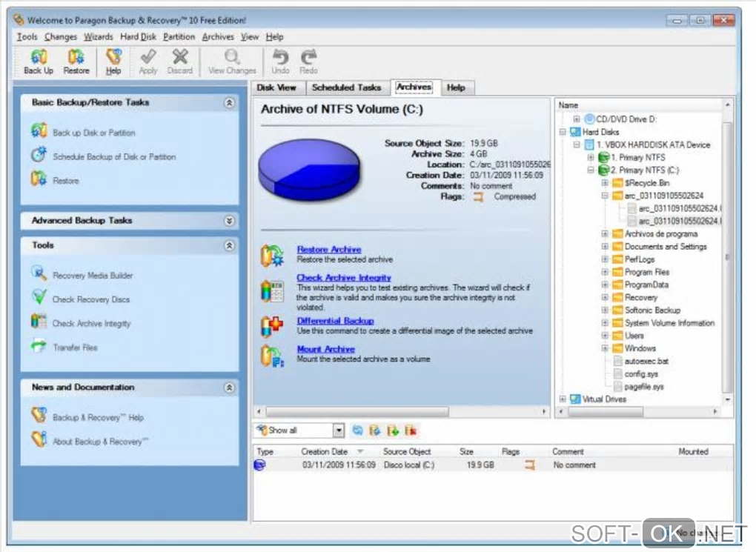
Task: Expand the Program Files folder node
Action: pyautogui.click(x=605, y=272)
